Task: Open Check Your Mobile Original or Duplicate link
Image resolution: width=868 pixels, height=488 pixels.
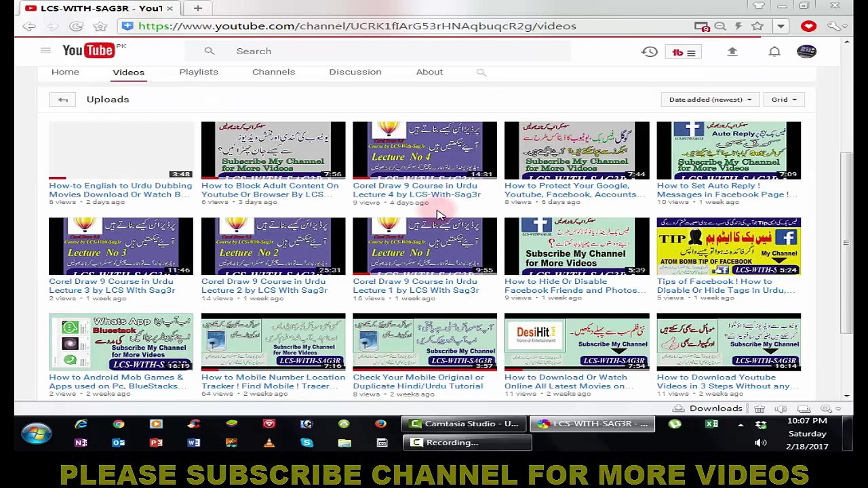Action: (418, 382)
